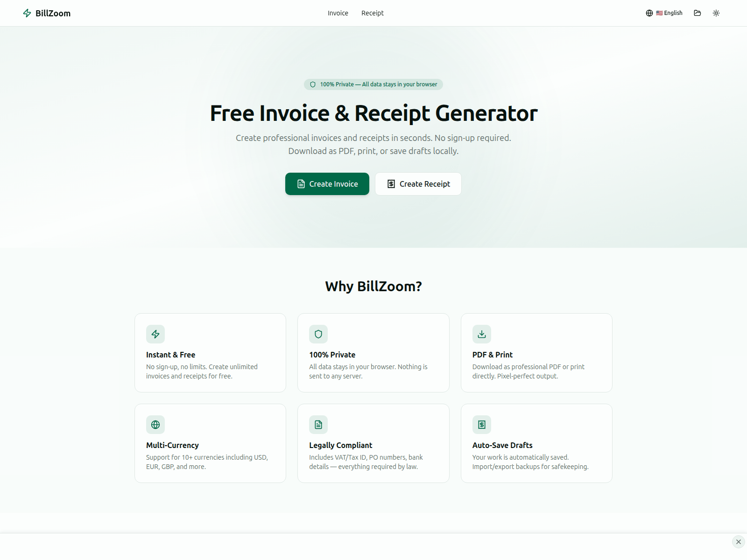Select the Instant & Free card title

point(170,355)
